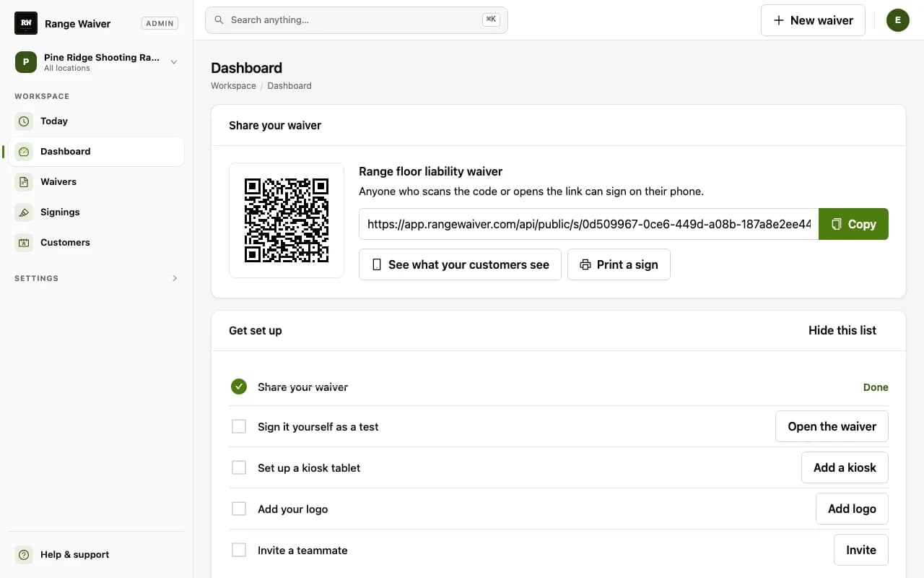924x578 pixels.
Task: Open the Today clock icon
Action: click(x=24, y=121)
